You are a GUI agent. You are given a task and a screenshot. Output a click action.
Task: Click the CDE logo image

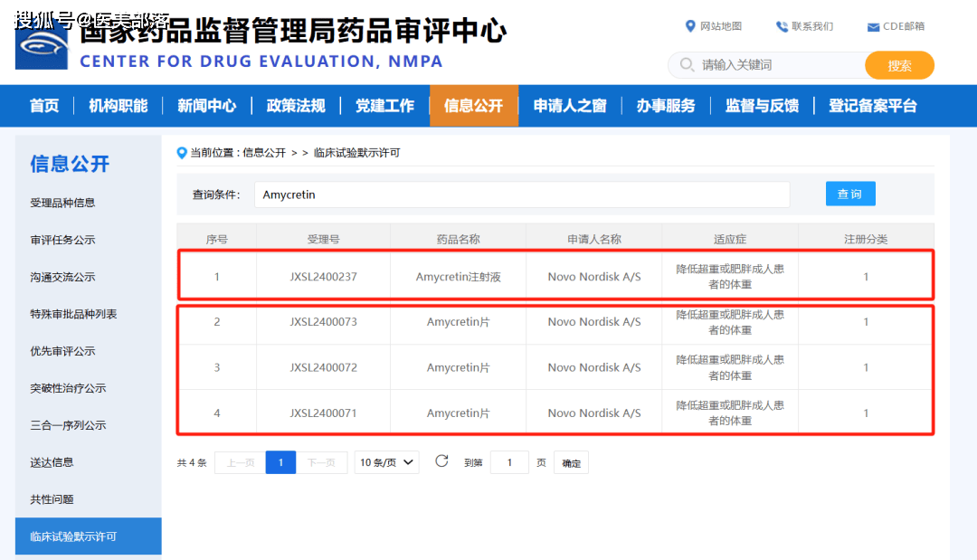click(41, 45)
